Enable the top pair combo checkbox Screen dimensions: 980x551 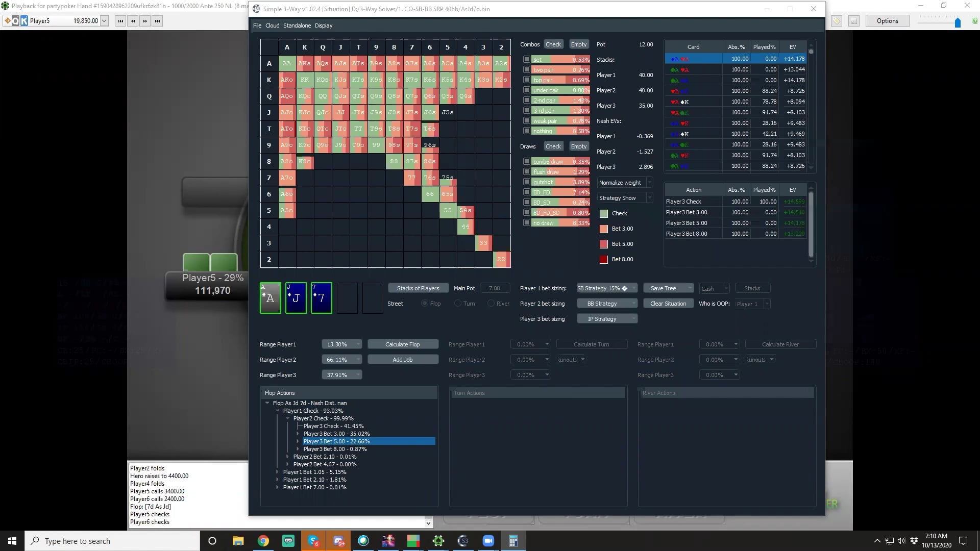(x=526, y=80)
